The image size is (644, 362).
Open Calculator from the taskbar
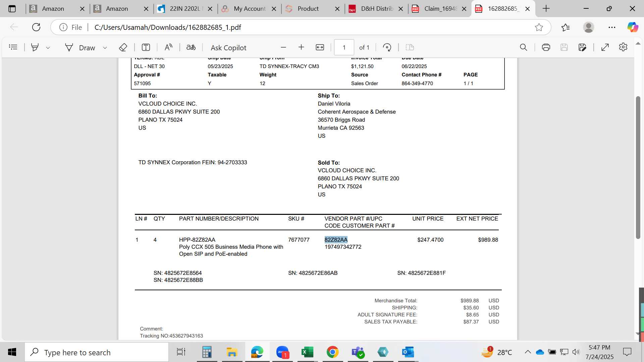pyautogui.click(x=207, y=352)
